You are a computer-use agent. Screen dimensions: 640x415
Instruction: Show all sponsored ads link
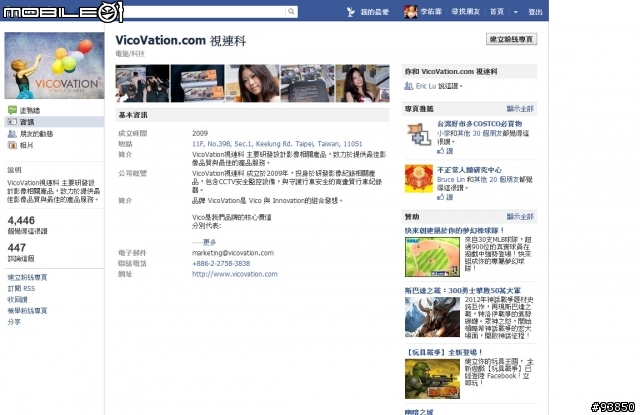(x=520, y=216)
